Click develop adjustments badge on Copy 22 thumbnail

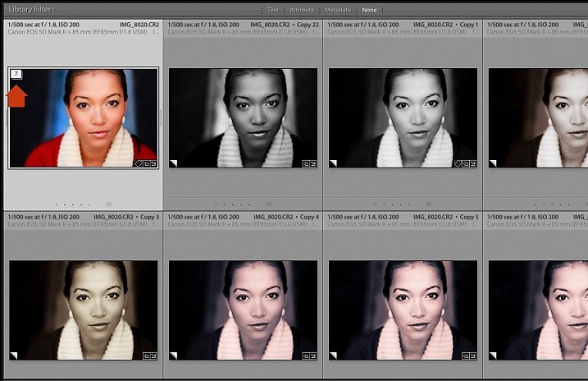coord(313,163)
